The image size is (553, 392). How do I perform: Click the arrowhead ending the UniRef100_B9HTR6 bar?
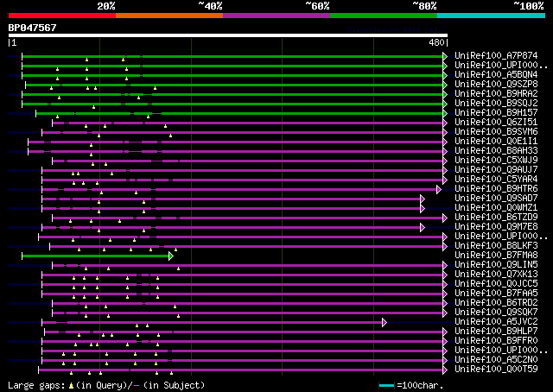439,189
